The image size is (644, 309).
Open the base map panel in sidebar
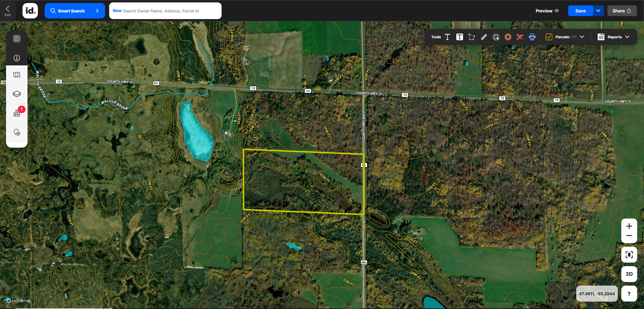17,75
